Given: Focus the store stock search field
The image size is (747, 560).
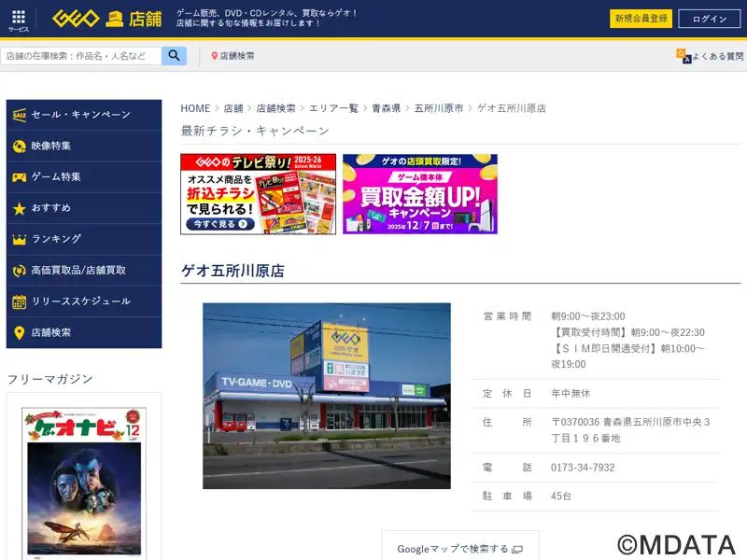Looking at the screenshot, I should pos(81,56).
